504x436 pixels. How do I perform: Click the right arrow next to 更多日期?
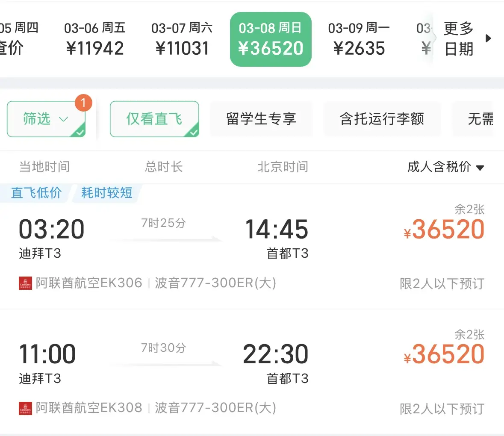click(489, 38)
